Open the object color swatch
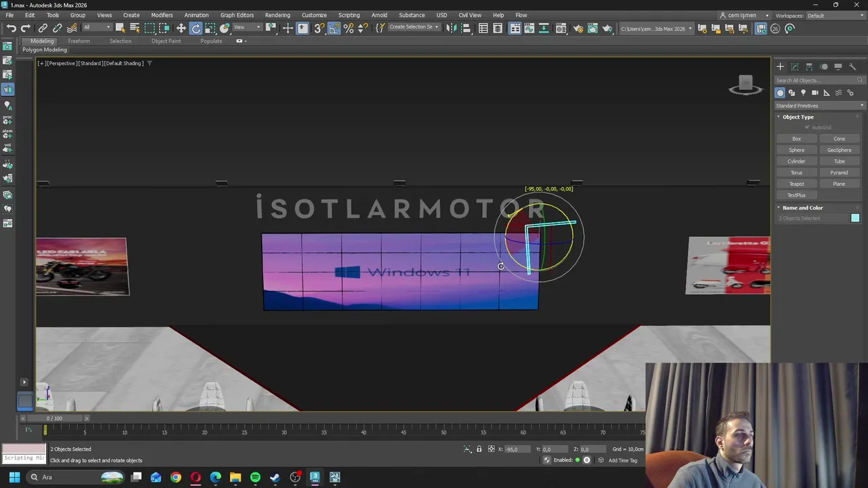 pos(855,218)
